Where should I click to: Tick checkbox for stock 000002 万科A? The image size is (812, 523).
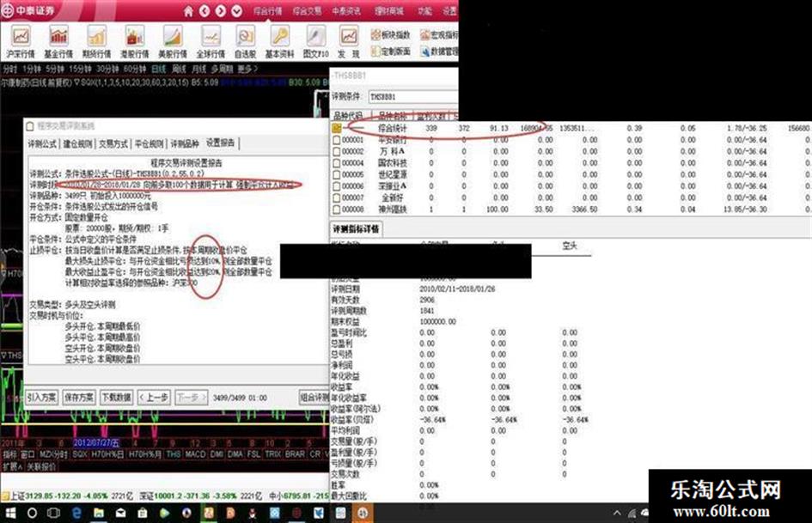[x=337, y=151]
